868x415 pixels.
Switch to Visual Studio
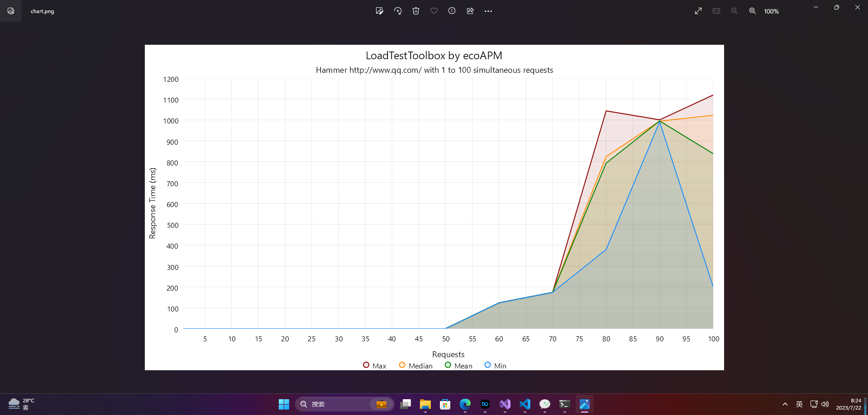click(505, 404)
